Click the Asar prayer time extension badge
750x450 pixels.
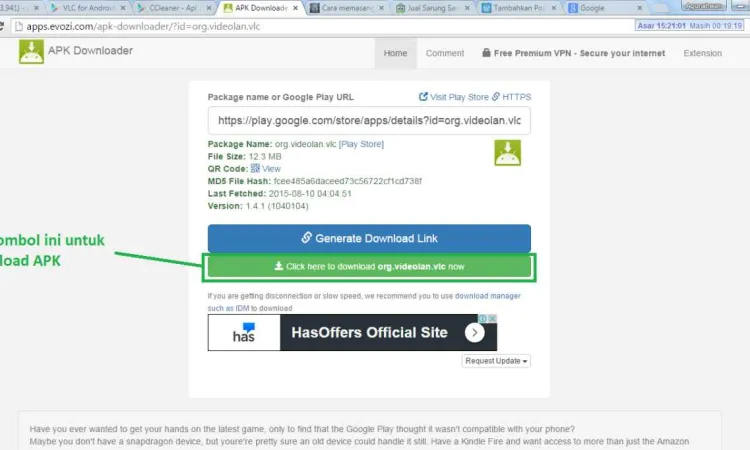[x=689, y=26]
